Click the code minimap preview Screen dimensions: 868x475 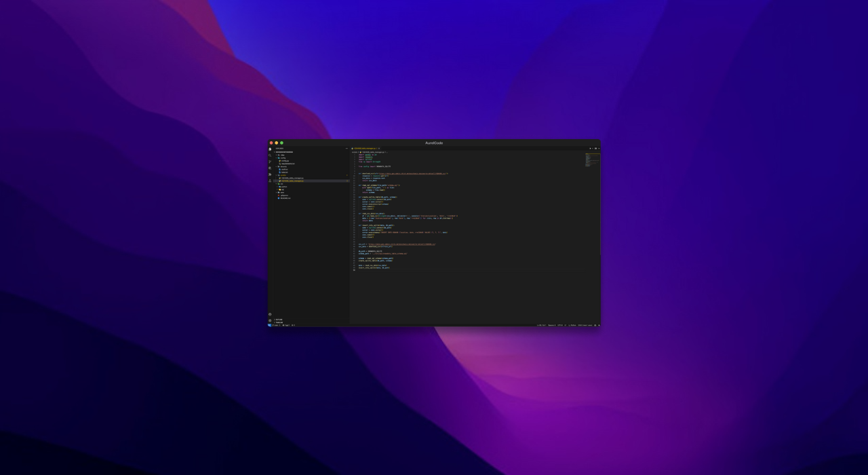click(592, 160)
